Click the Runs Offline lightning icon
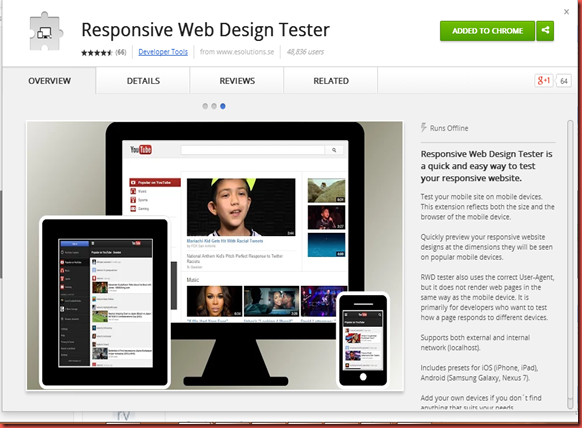582x428 pixels. (x=424, y=128)
